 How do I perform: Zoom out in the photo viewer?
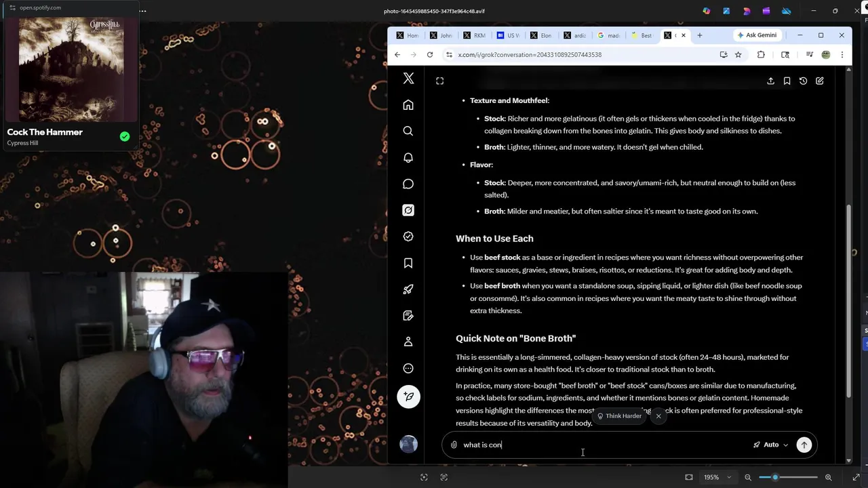748,477
